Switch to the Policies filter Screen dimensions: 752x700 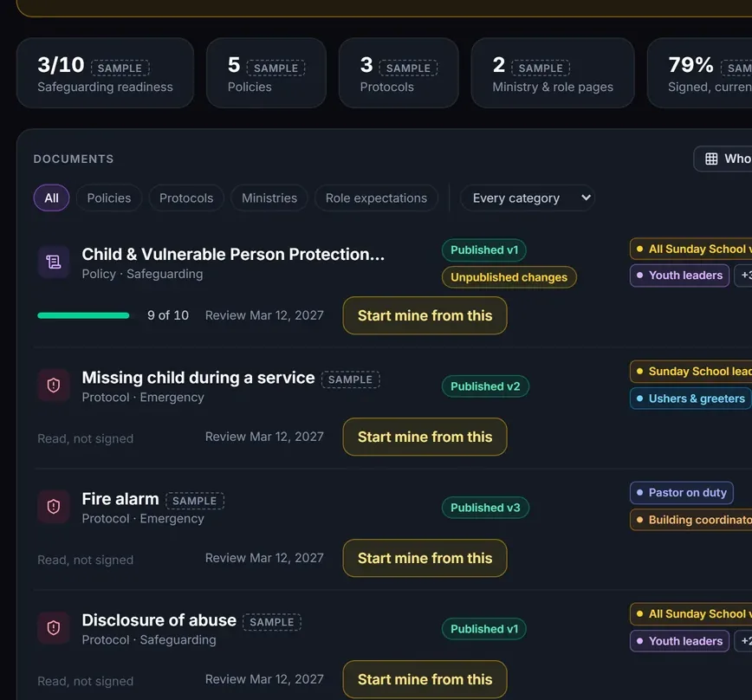[109, 198]
